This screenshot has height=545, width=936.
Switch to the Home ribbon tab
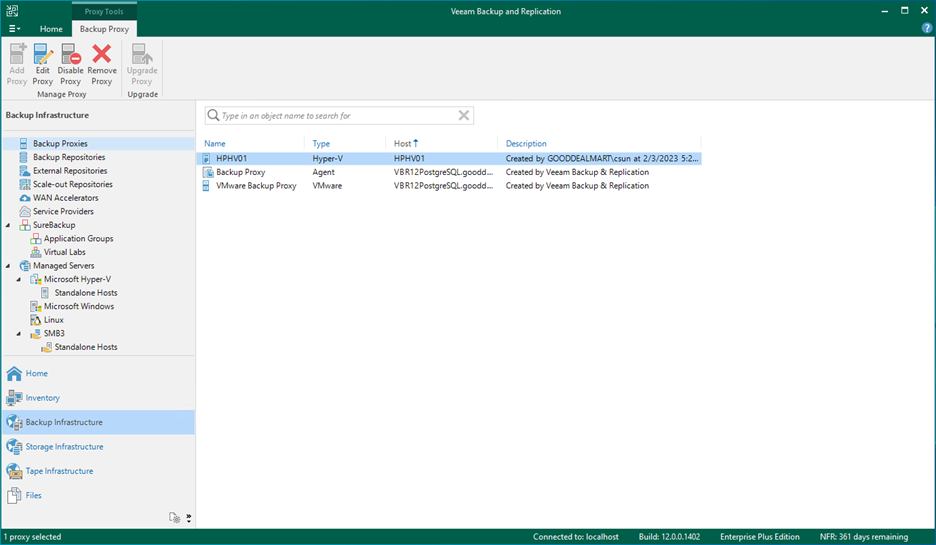(x=51, y=29)
